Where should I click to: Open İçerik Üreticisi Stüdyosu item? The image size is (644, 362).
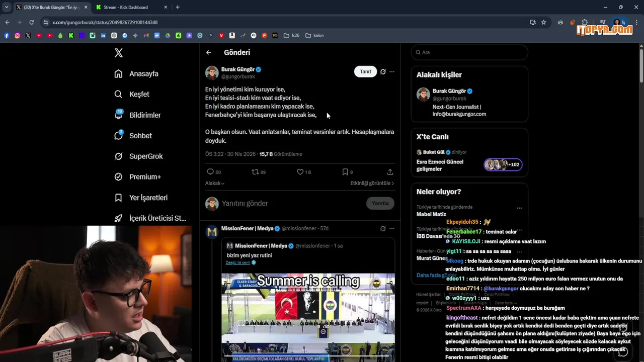150,218
